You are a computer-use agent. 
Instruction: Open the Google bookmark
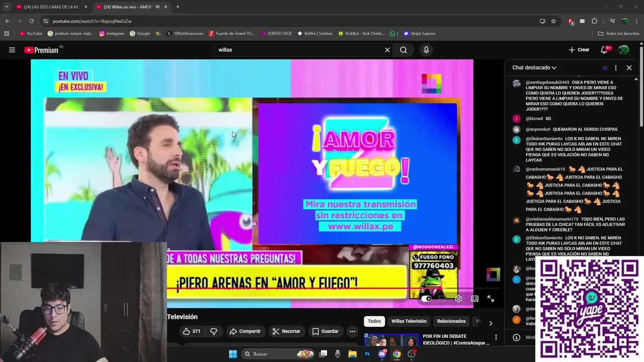click(x=140, y=34)
